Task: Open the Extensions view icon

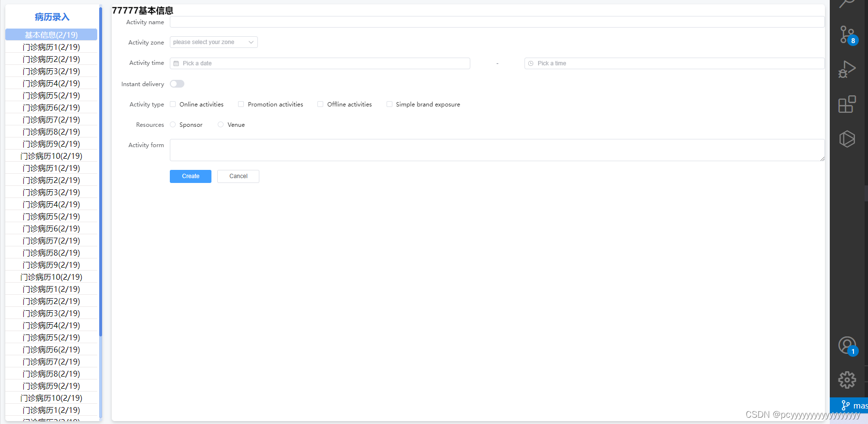Action: (847, 104)
